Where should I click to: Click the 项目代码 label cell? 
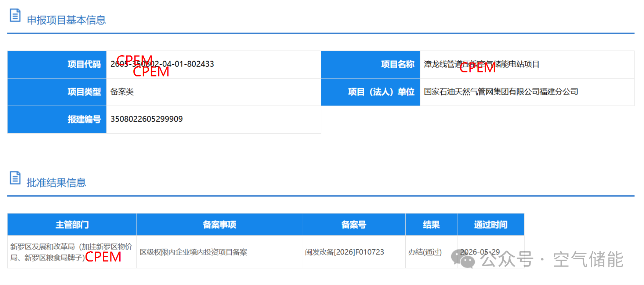coord(57,65)
